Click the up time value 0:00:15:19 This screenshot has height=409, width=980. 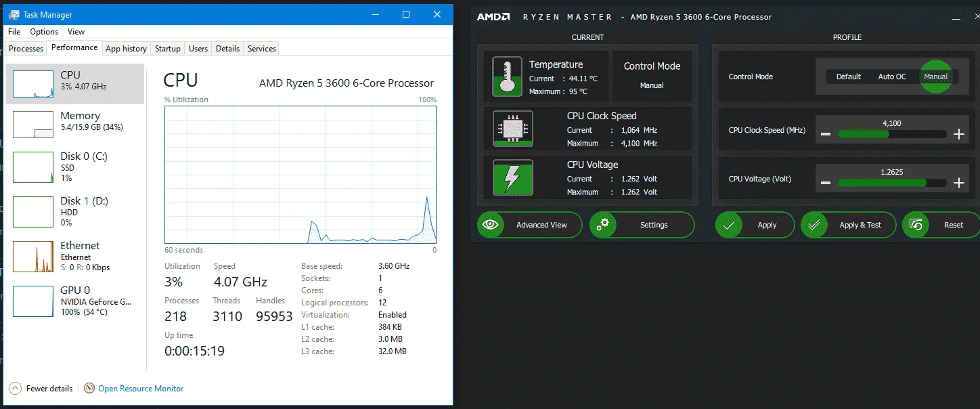pyautogui.click(x=194, y=351)
